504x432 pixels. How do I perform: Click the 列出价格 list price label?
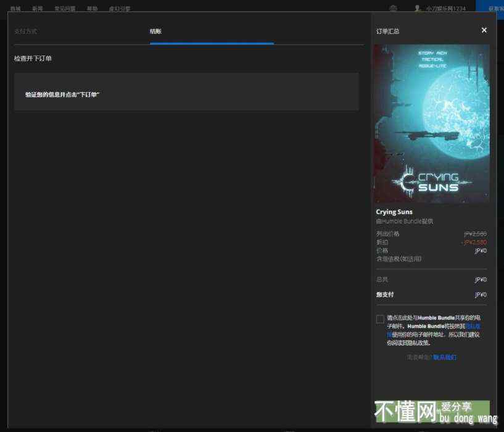point(387,234)
